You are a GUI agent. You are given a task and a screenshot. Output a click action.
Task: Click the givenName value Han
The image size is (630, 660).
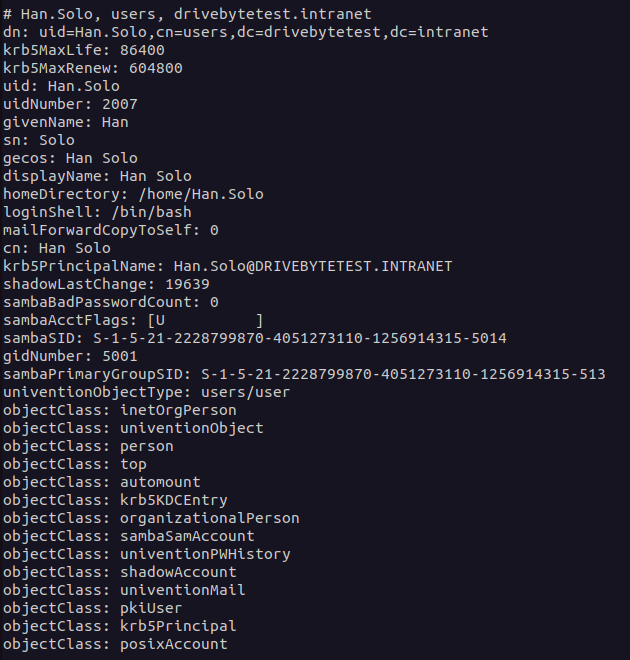coord(115,122)
